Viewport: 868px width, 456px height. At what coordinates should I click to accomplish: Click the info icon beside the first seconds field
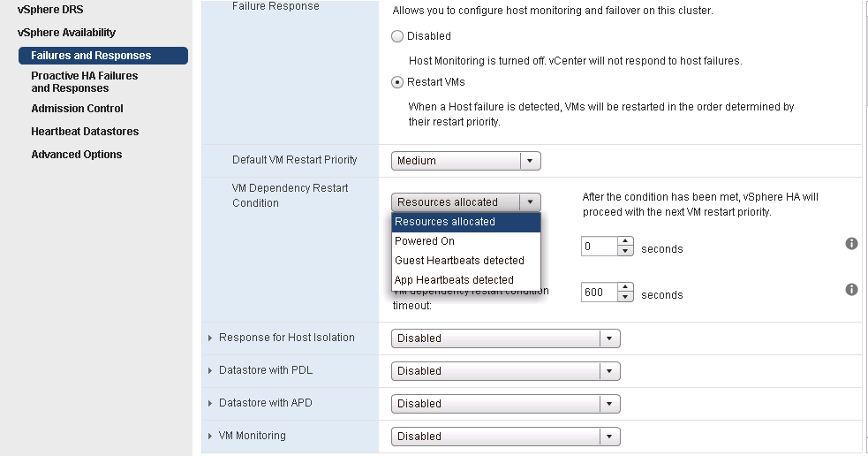coord(851,243)
